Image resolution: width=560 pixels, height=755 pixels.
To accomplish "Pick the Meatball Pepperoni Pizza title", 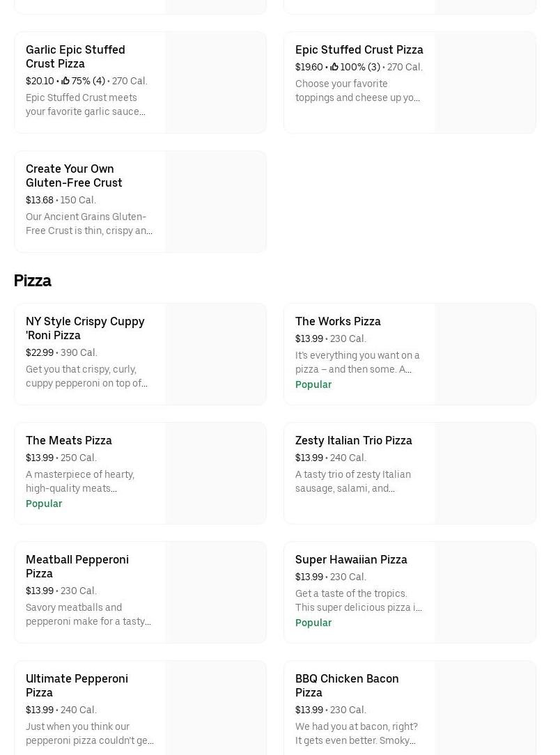I will tap(77, 566).
